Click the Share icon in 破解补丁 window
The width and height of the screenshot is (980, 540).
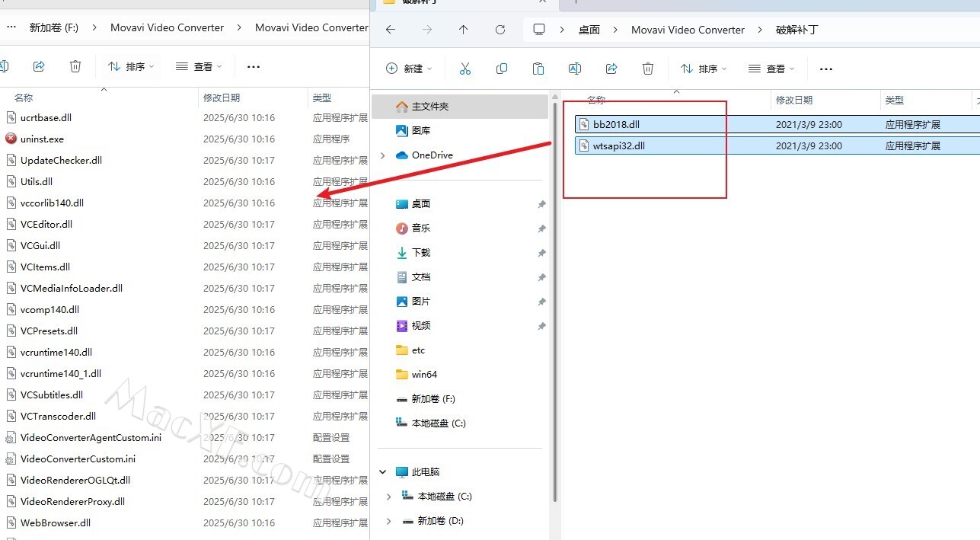[x=611, y=69]
